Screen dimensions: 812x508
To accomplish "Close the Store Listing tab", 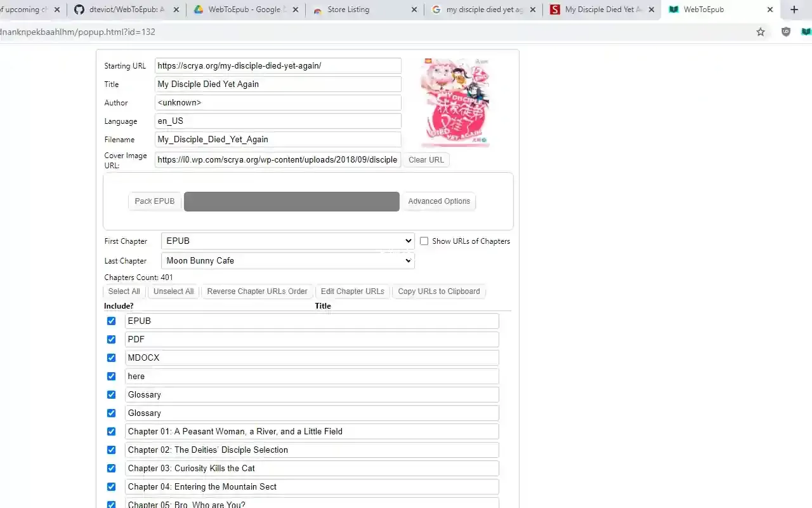I will [414, 10].
